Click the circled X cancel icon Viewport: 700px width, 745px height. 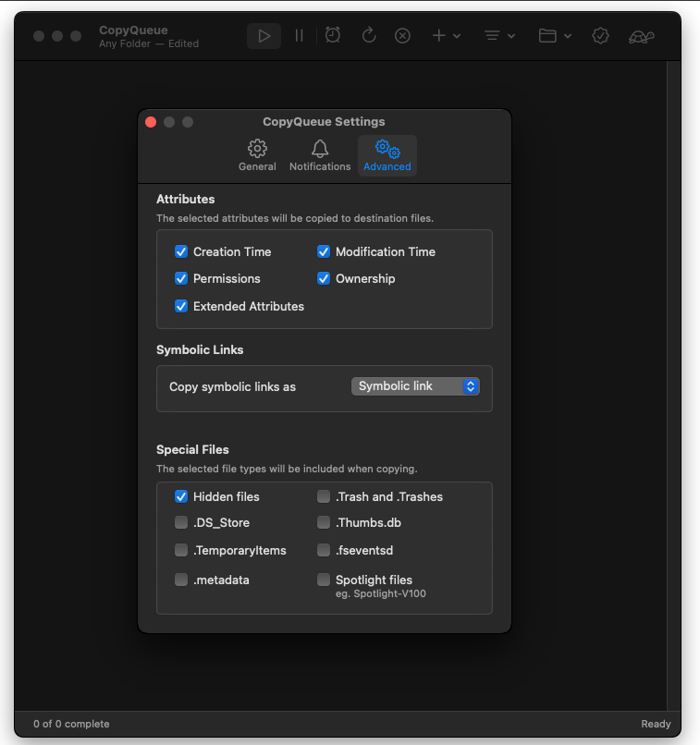(x=402, y=36)
